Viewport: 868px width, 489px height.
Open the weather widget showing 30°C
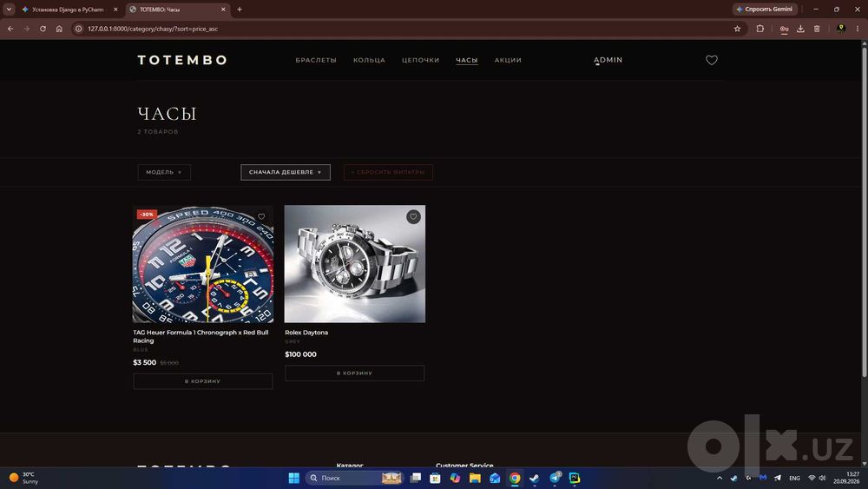(23, 478)
